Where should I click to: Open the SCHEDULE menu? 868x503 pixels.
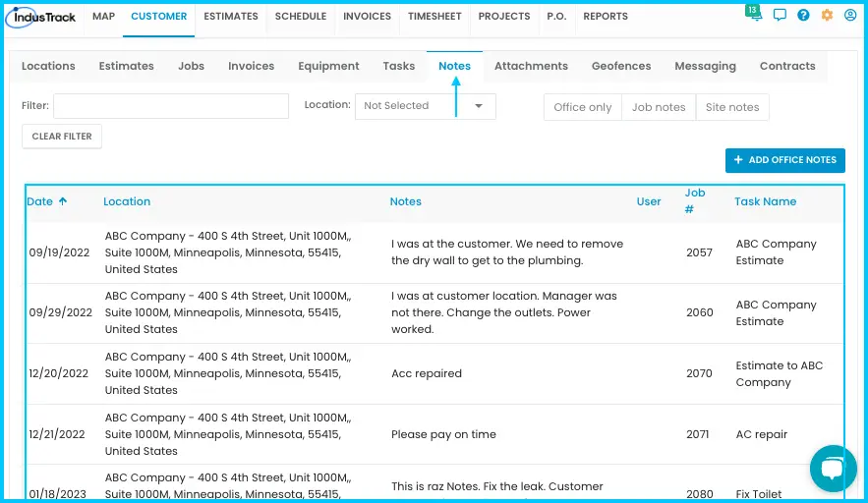(x=301, y=17)
